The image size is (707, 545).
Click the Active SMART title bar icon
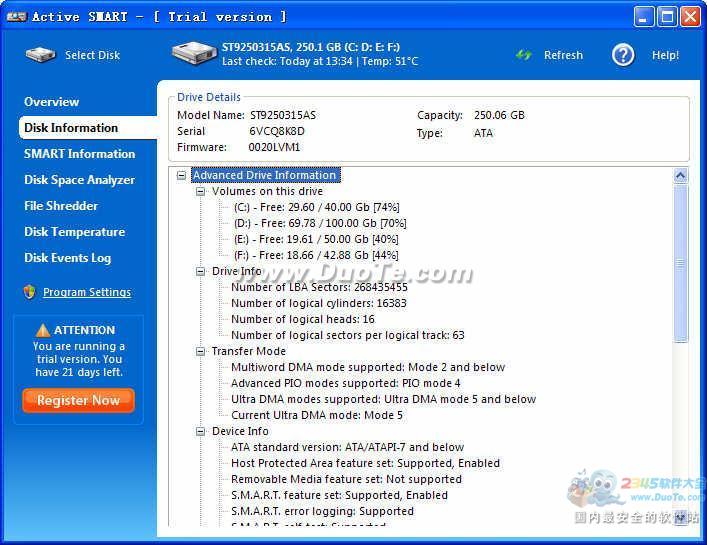17,17
